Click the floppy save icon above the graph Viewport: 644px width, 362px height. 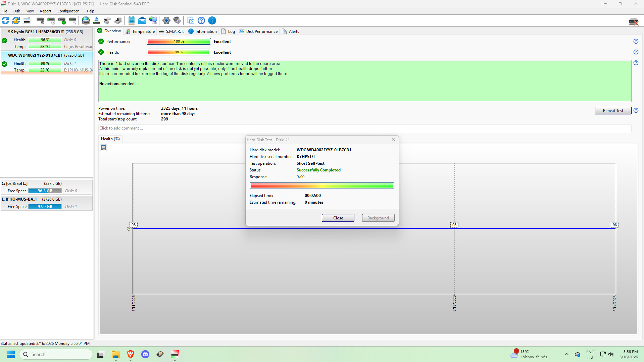104,148
